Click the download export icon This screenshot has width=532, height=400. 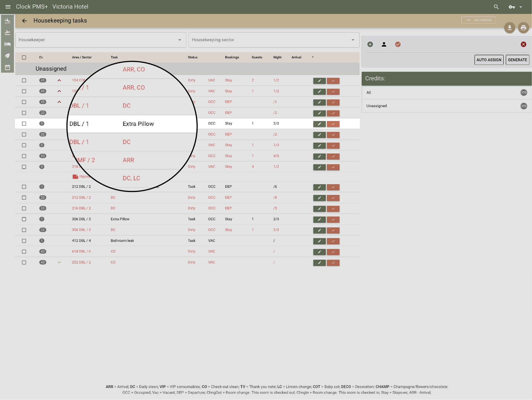(x=509, y=28)
